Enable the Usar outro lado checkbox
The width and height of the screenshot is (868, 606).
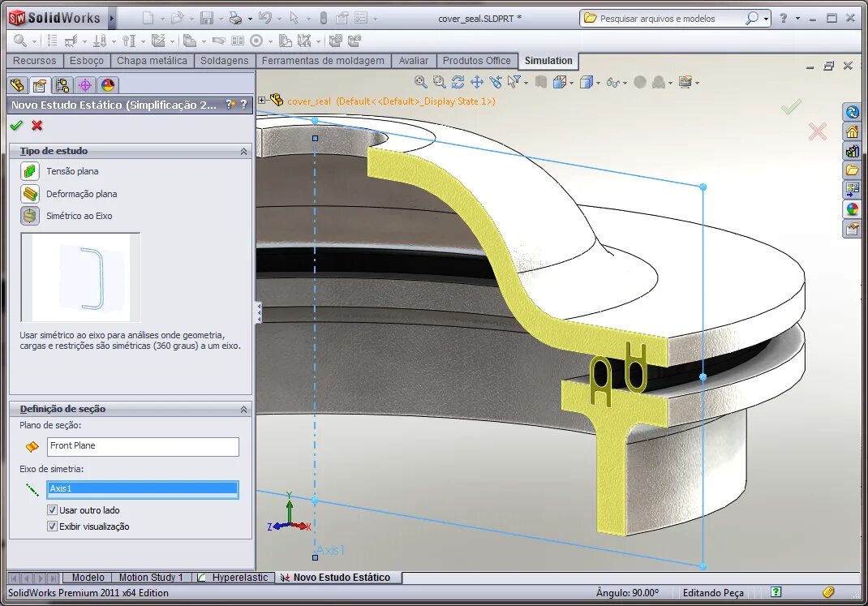[52, 510]
